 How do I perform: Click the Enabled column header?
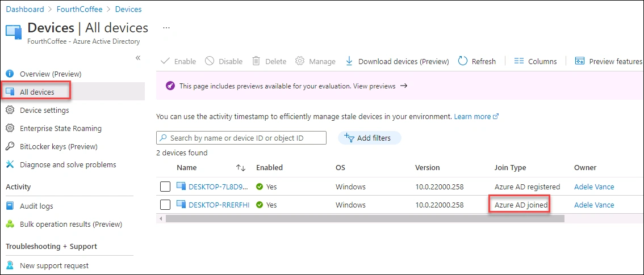269,168
